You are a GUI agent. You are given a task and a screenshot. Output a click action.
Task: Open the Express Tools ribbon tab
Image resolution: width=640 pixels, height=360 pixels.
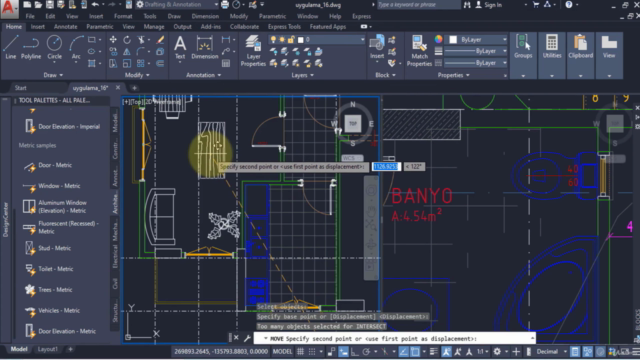point(284,27)
